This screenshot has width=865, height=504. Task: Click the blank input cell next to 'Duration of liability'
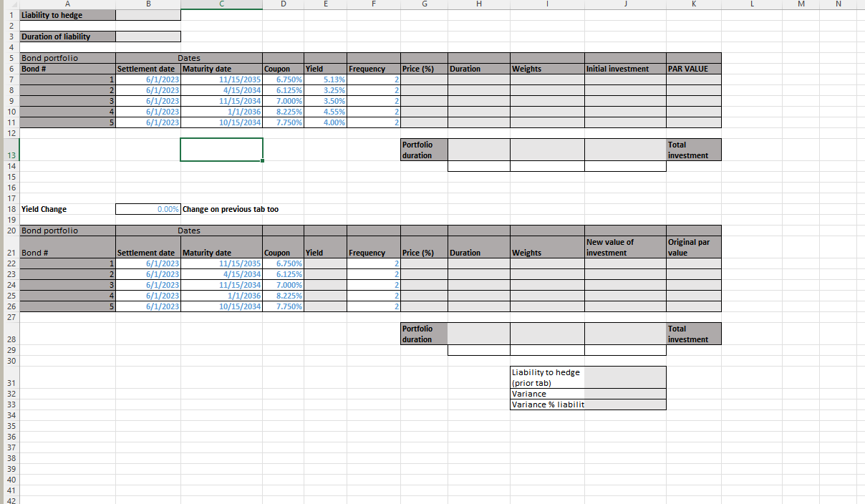coord(148,37)
